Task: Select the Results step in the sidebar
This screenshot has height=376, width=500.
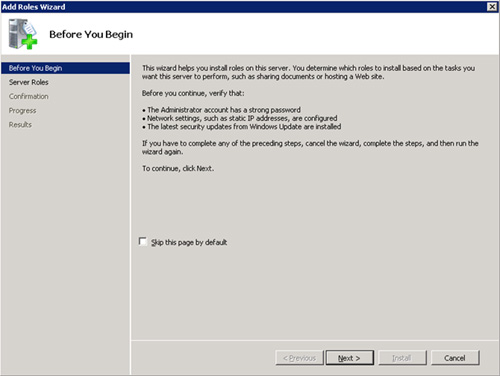Action: 20,125
